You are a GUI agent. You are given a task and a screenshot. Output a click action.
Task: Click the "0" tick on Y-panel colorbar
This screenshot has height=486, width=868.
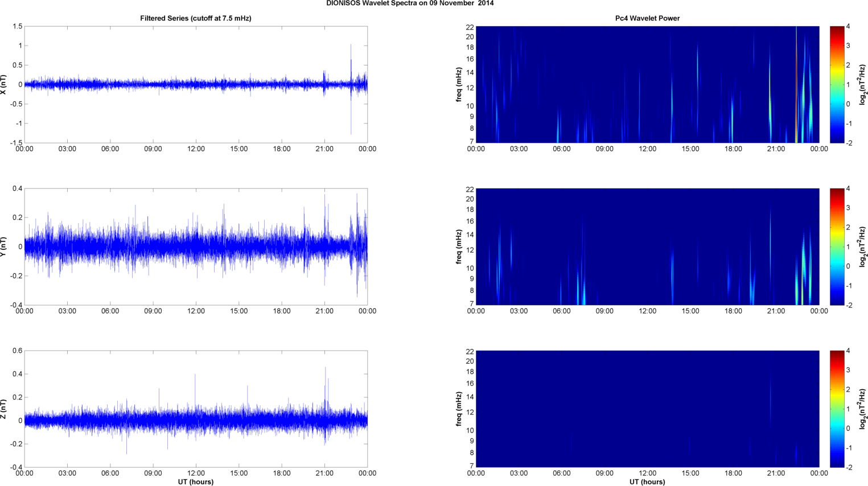(848, 266)
